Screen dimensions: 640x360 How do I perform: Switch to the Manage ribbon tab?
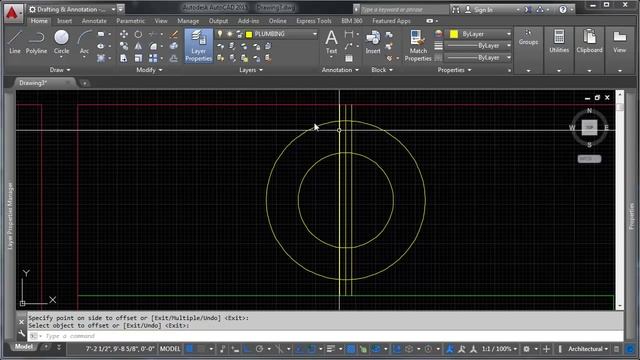188,21
